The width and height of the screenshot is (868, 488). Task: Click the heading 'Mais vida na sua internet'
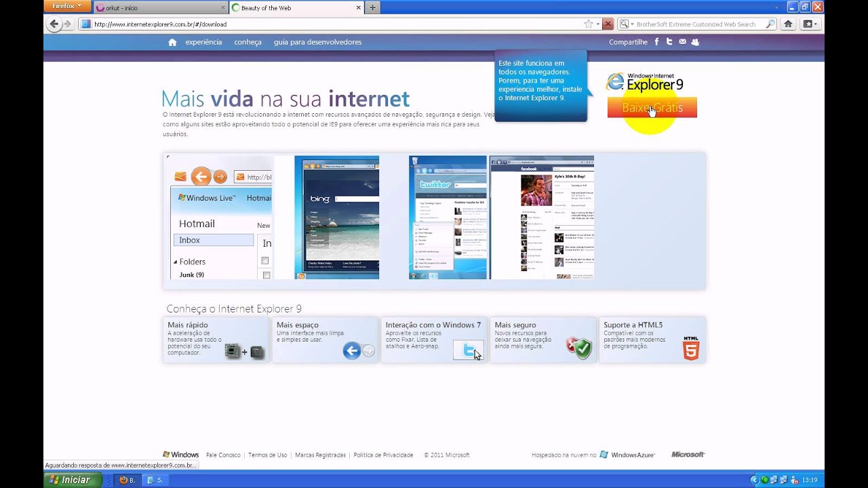point(285,99)
